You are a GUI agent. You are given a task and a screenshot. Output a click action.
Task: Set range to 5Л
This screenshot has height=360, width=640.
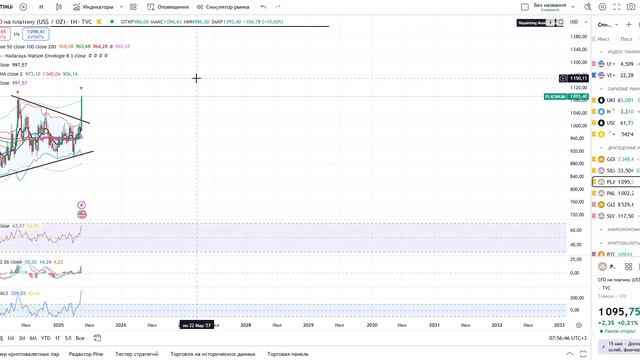(x=68, y=338)
